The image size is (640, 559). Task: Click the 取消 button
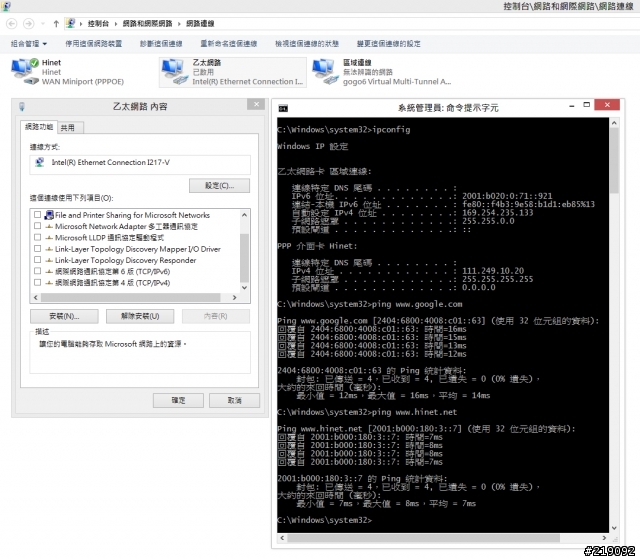[234, 400]
